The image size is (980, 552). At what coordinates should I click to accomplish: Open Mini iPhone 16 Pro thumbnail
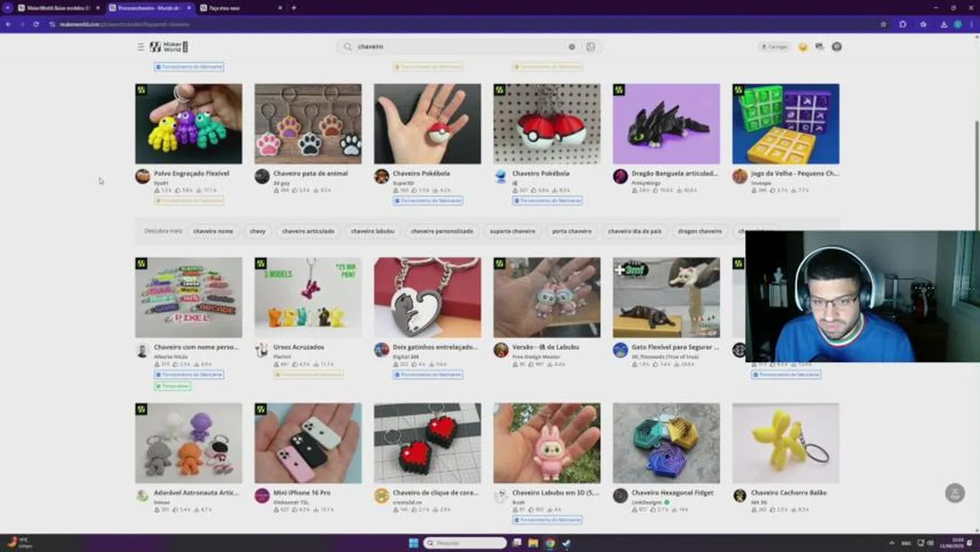coord(308,443)
